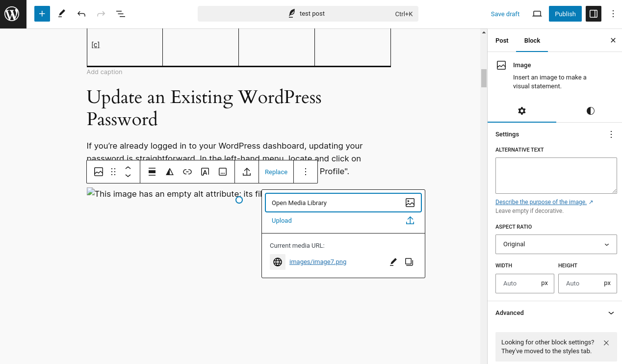Open block toolbar three-dot Options menu
This screenshot has height=364, width=622.
(306, 172)
